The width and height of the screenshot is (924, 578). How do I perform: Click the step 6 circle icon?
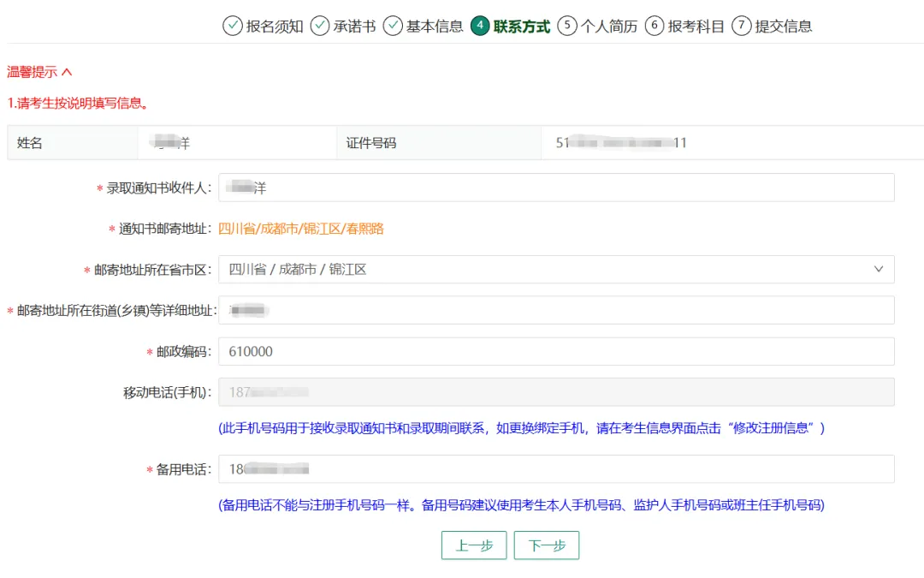(654, 26)
